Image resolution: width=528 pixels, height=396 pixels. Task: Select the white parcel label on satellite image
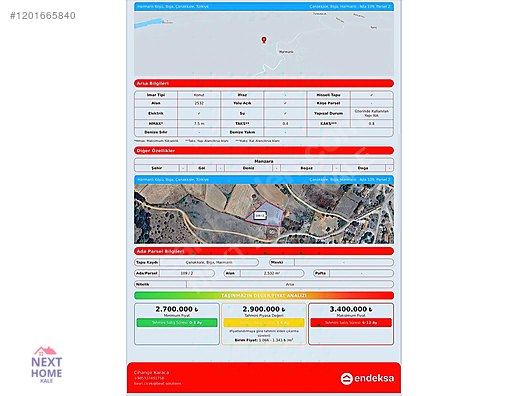pos(260,216)
